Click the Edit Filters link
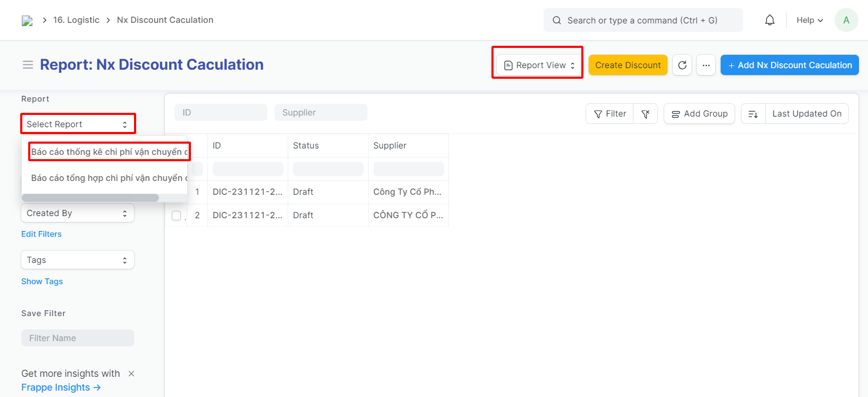Screen dimensions: 868x397 click(41, 234)
